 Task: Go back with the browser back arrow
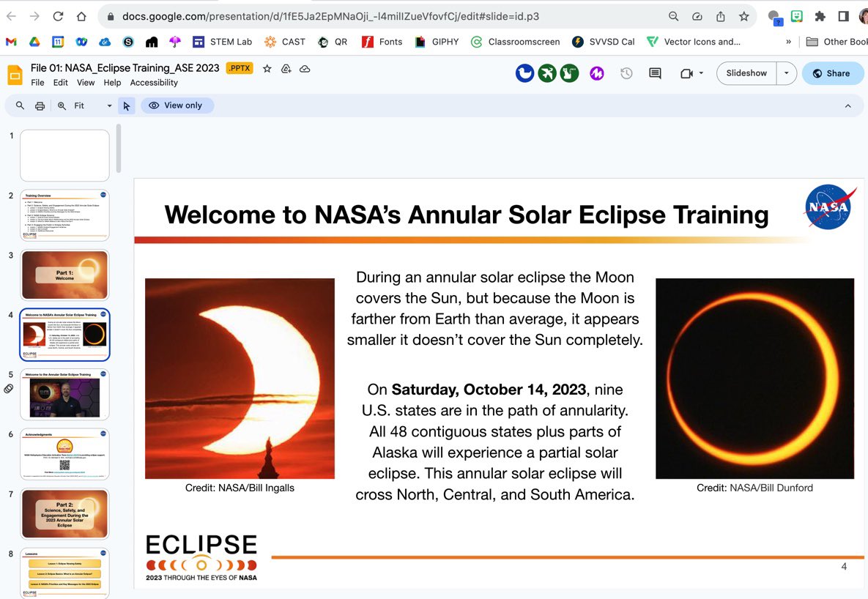click(11, 16)
